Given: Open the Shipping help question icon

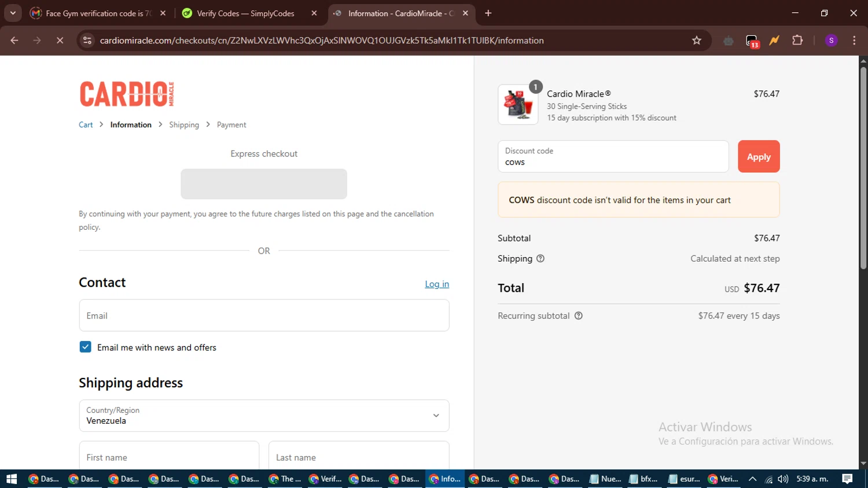Looking at the screenshot, I should pos(540,259).
